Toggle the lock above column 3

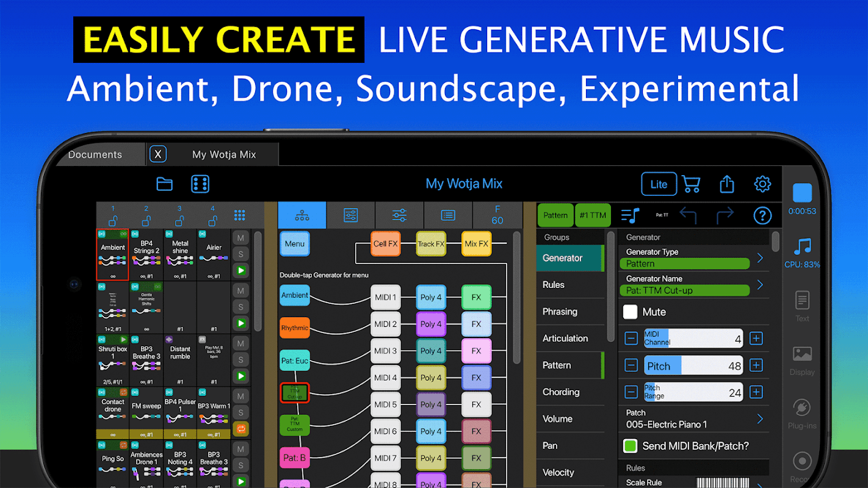point(179,220)
